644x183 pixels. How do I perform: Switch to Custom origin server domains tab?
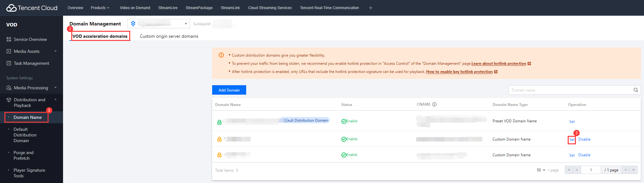[x=169, y=36]
